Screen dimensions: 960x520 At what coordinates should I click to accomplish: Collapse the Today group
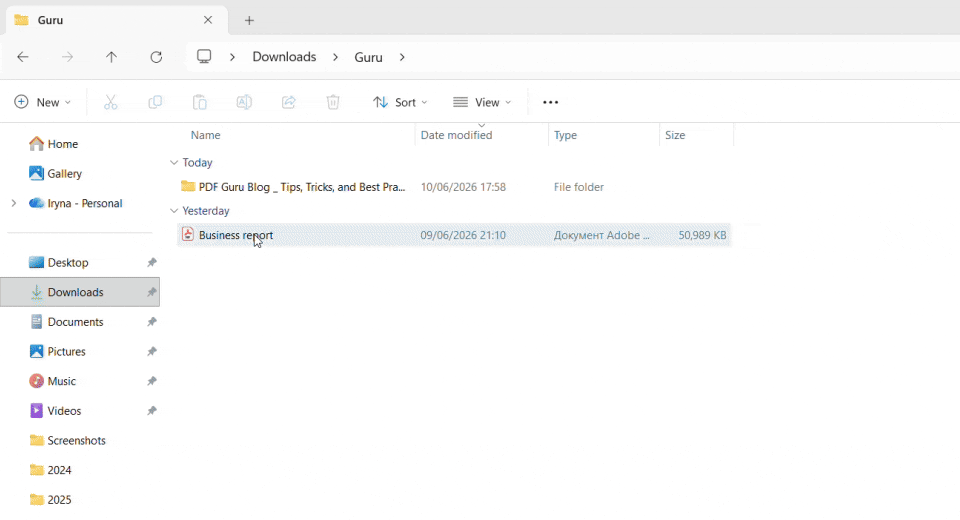pos(174,162)
